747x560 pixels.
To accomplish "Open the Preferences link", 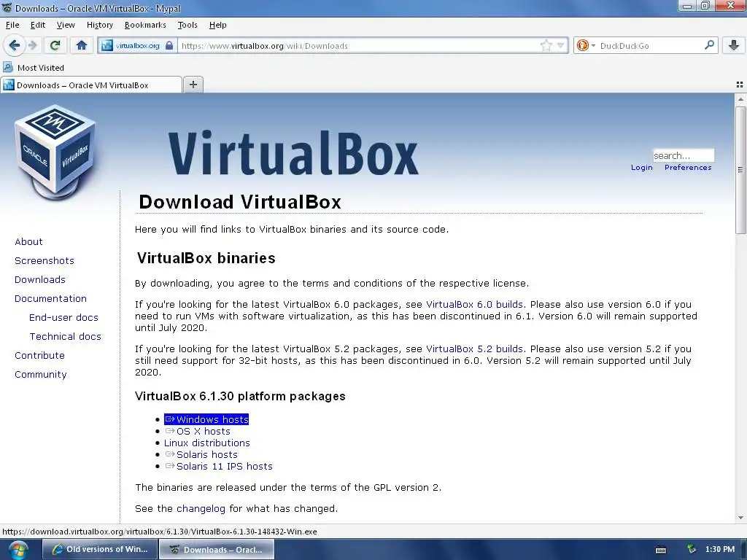I will (x=688, y=167).
